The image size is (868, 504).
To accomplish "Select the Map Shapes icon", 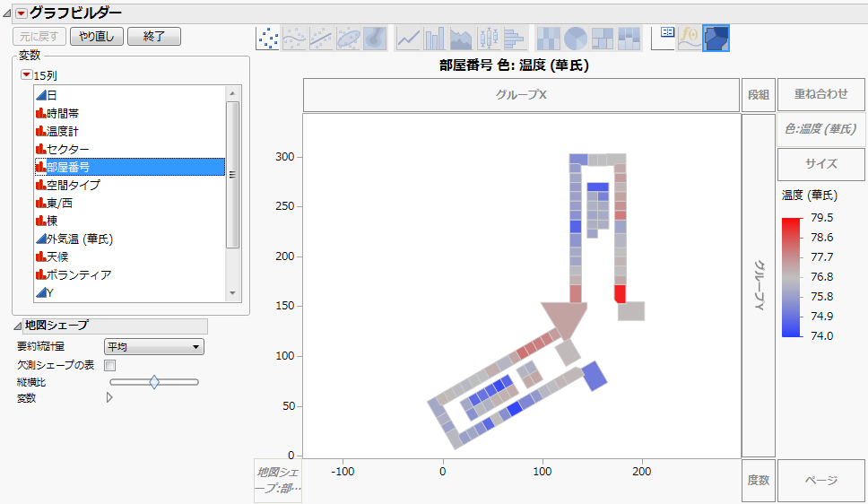I will point(716,39).
